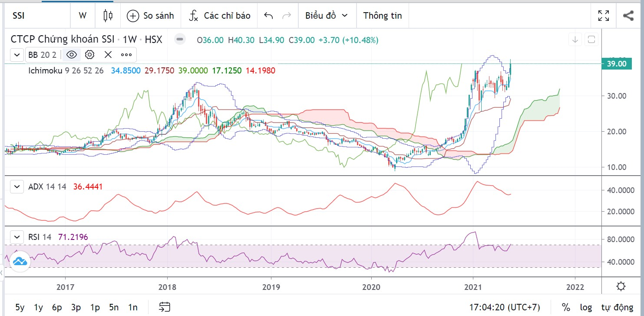The height and width of the screenshot is (316, 644).
Task: Open BB indicator settings gear
Action: tap(90, 55)
